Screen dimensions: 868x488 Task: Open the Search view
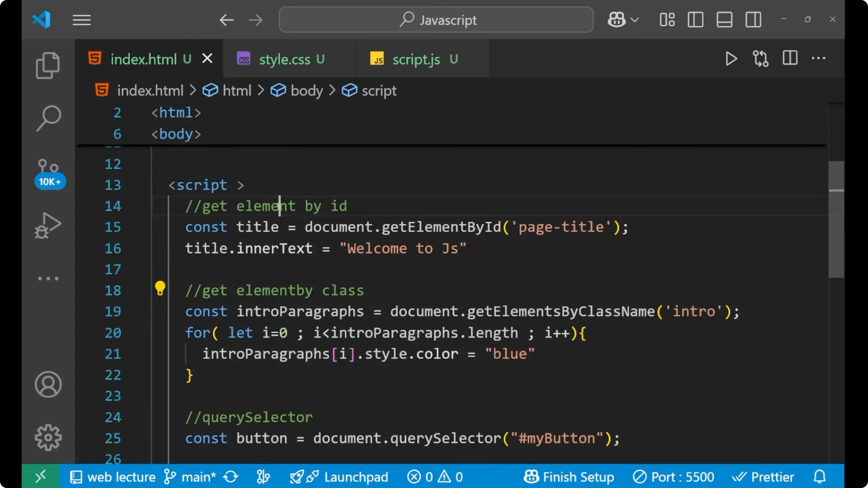point(47,118)
